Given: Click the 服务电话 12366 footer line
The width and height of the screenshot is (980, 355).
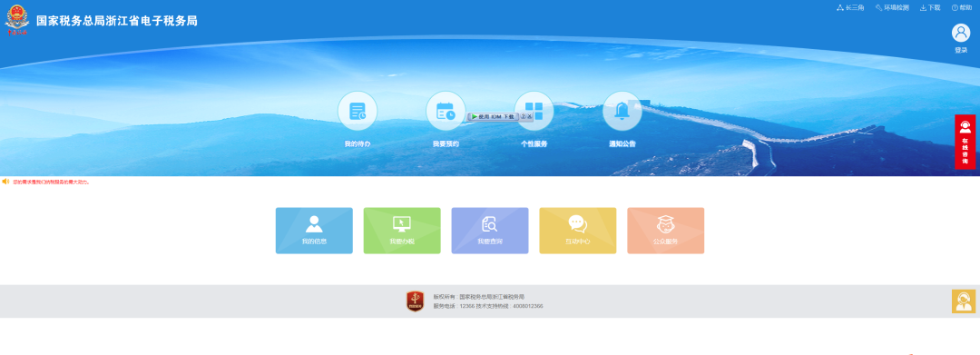Looking at the screenshot, I should coord(488,306).
